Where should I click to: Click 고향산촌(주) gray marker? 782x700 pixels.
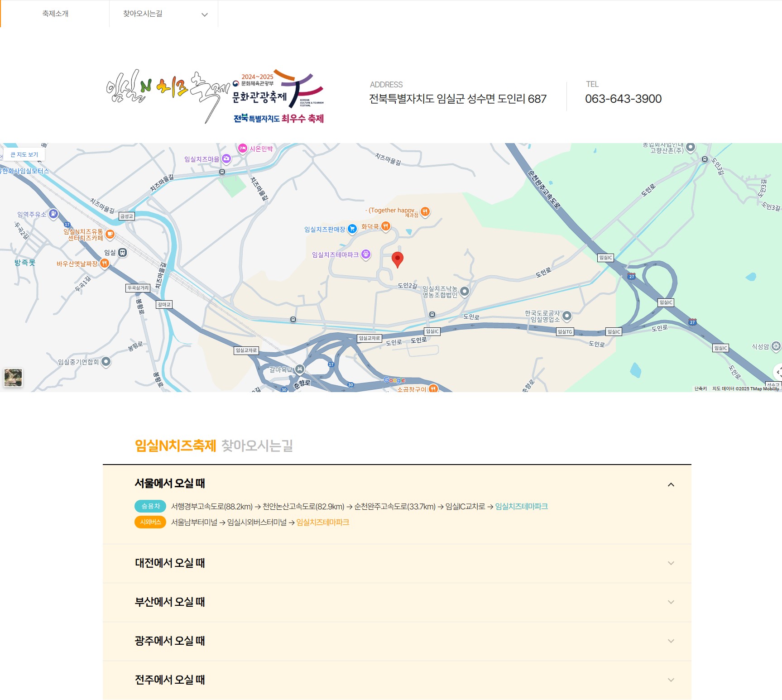point(690,147)
